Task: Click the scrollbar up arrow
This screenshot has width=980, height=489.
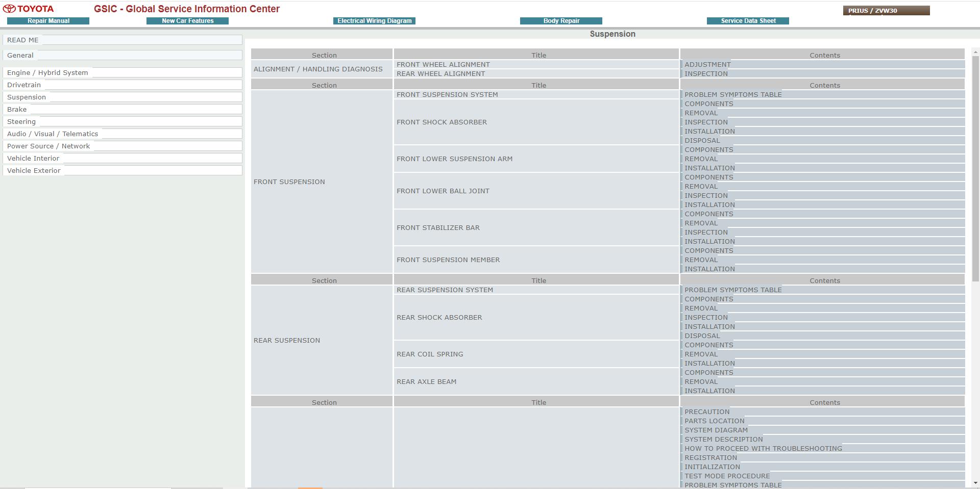Action: 975,52
